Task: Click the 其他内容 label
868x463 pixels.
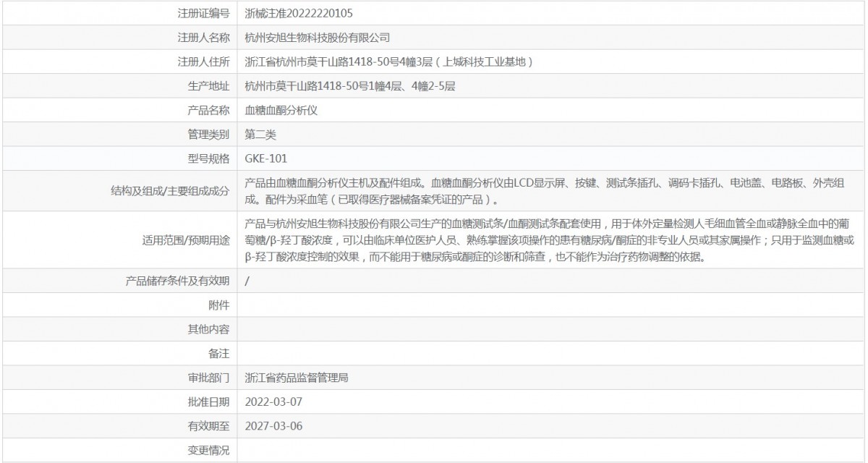Action: 208,329
